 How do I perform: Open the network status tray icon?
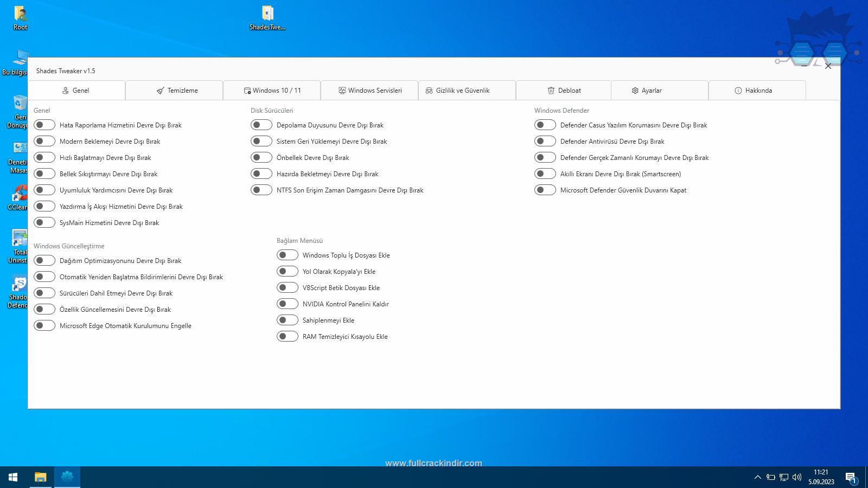pos(784,477)
